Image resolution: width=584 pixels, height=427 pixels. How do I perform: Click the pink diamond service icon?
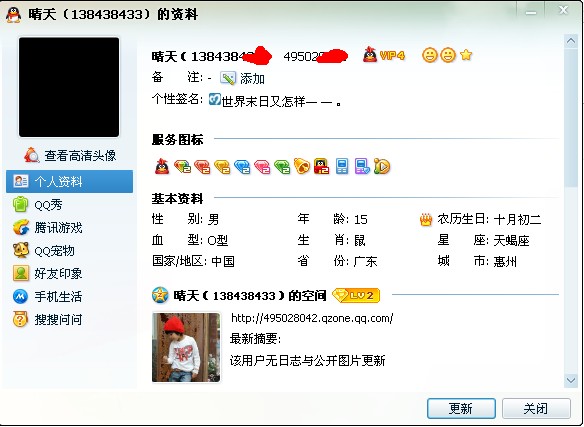(x=262, y=167)
